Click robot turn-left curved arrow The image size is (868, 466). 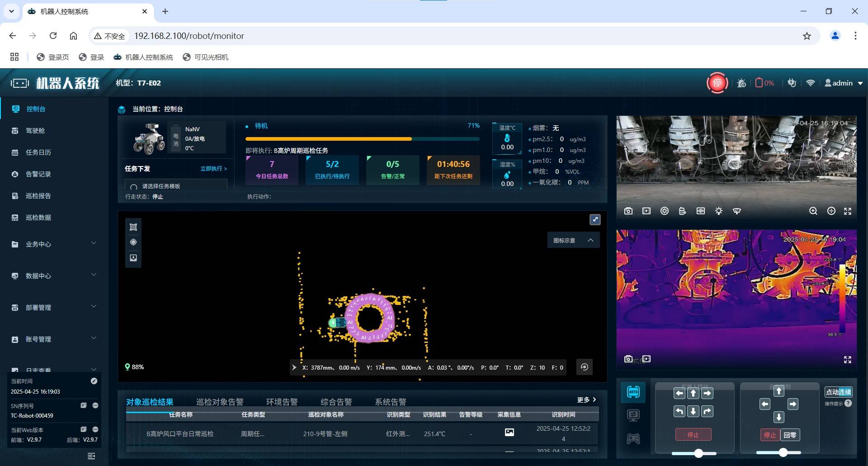coord(679,411)
